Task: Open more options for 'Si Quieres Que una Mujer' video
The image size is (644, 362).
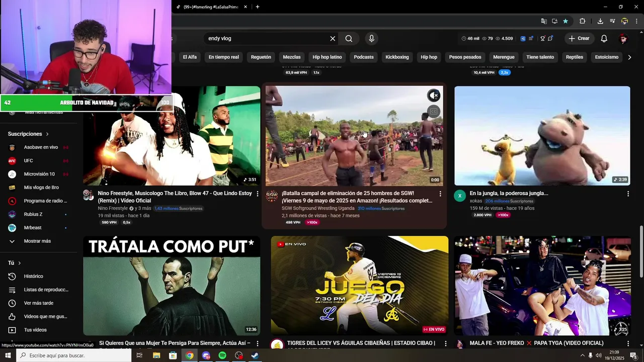Action: pyautogui.click(x=258, y=343)
